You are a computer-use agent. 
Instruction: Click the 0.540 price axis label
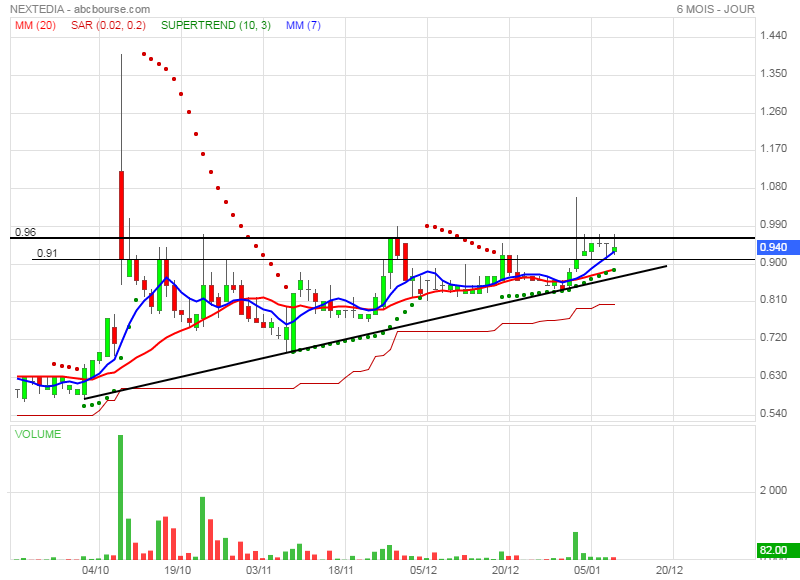coord(773,413)
